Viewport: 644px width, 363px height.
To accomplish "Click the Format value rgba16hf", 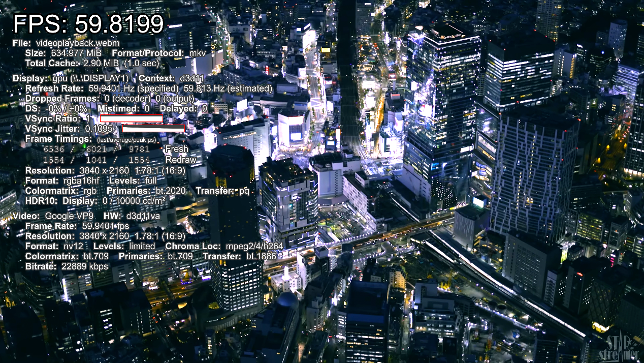I will tap(81, 180).
